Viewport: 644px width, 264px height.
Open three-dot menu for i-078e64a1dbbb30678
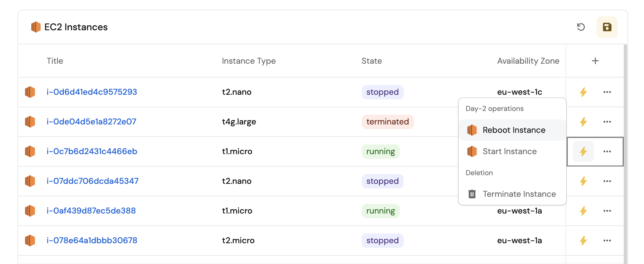tap(607, 241)
